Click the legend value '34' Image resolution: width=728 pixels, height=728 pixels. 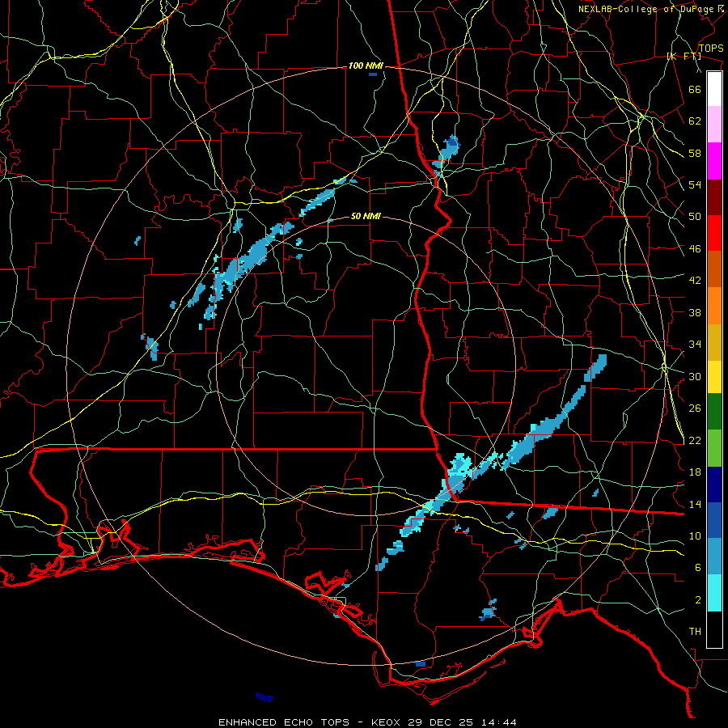click(x=695, y=345)
